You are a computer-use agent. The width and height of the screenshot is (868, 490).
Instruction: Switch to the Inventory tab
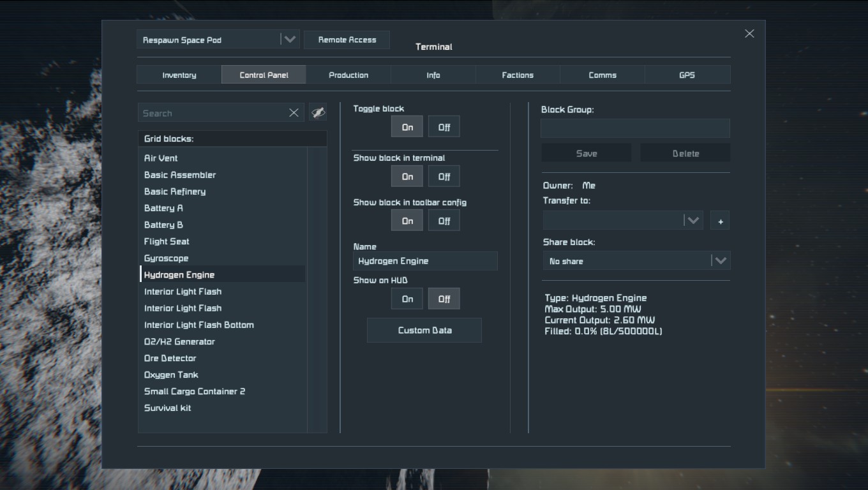[179, 75]
